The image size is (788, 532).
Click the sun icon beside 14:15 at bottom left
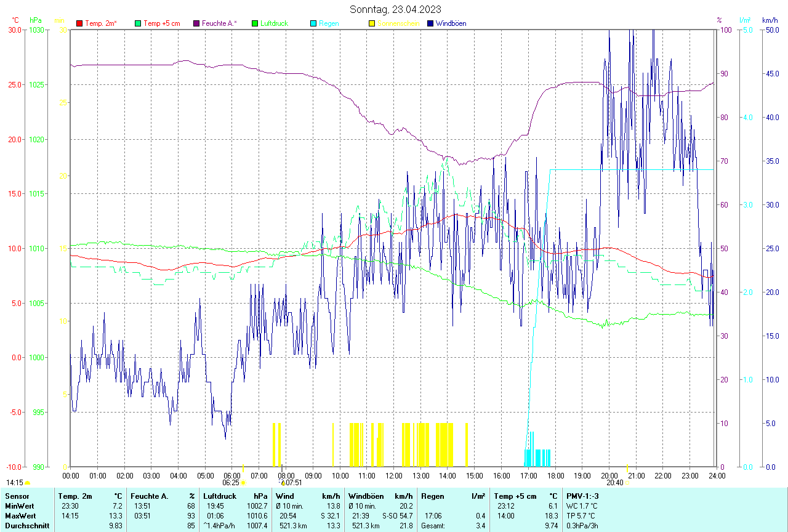coord(28,483)
